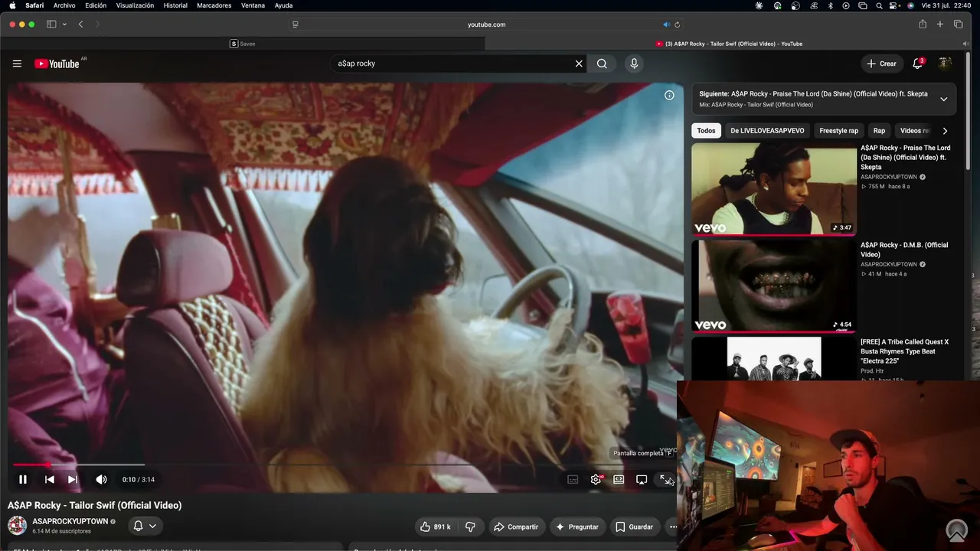Enter full screen mode
980x551 pixels.
coord(665,480)
